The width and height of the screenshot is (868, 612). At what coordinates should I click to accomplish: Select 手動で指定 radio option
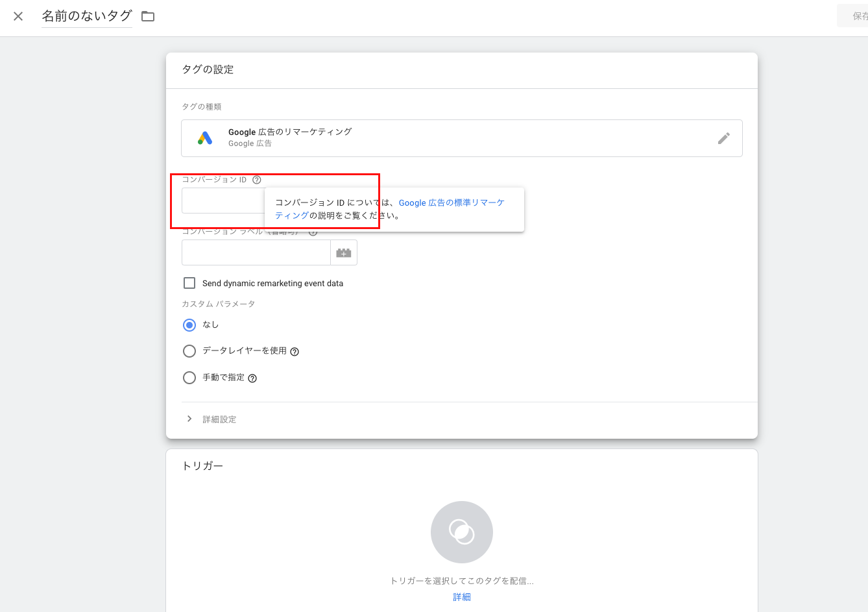click(189, 378)
